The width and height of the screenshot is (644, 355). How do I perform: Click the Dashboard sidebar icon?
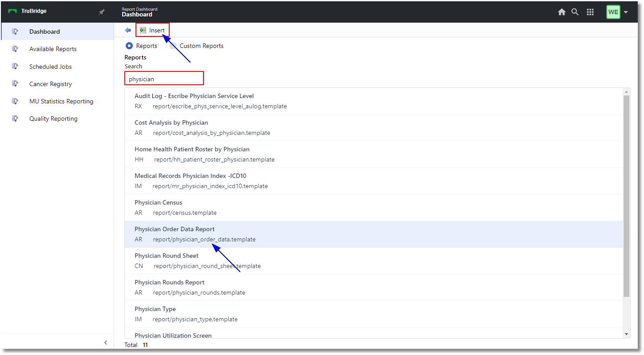[15, 32]
